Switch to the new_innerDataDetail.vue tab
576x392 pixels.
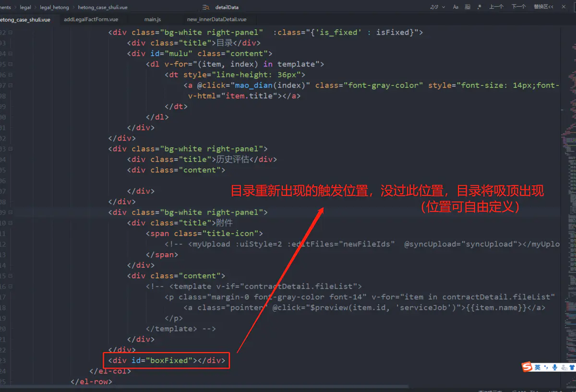pyautogui.click(x=216, y=20)
